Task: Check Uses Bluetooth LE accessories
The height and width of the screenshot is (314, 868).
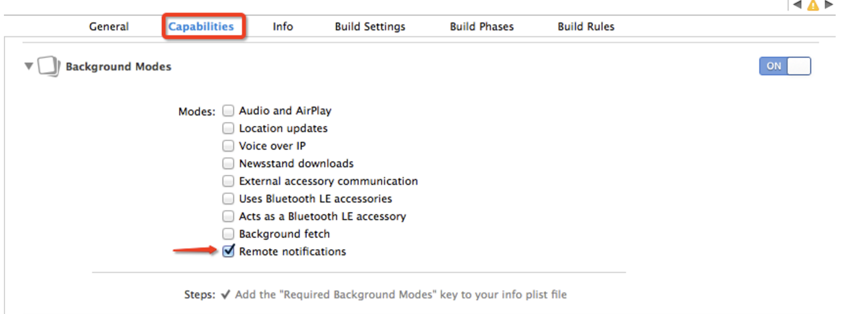Action: (228, 199)
